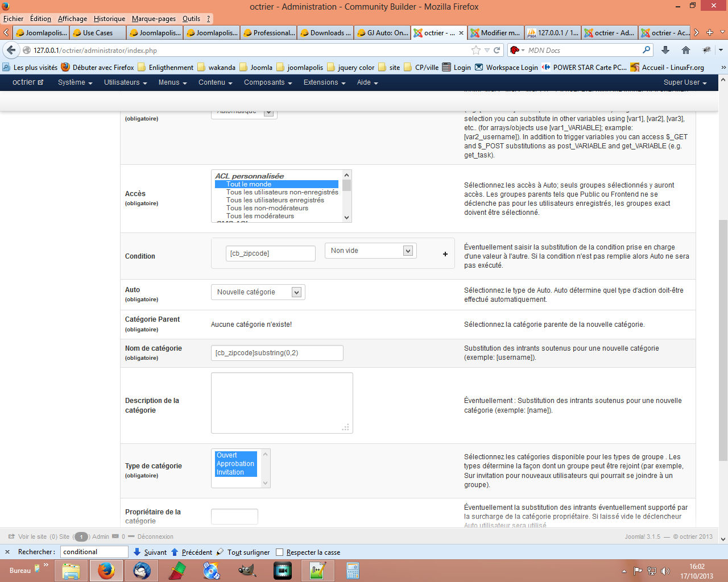Open the toolbar addon dropdown arrow
Screen dimensions: 728x582
[x=720, y=50]
